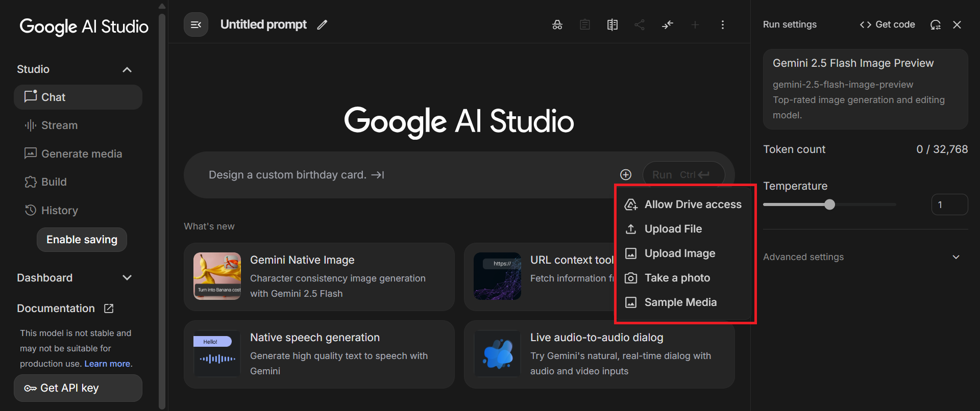This screenshot has width=980, height=411.
Task: Click the Get API key button
Action: (x=78, y=388)
